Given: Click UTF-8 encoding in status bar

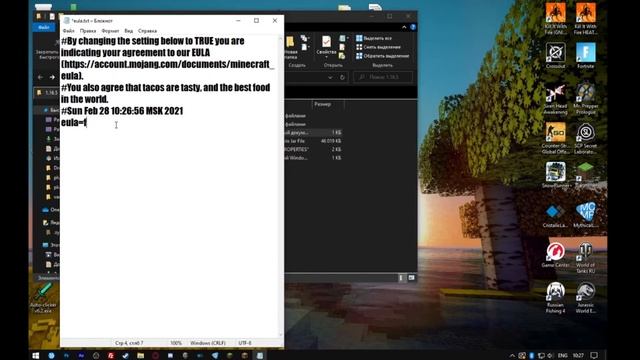Looking at the screenshot, I should coord(245,343).
